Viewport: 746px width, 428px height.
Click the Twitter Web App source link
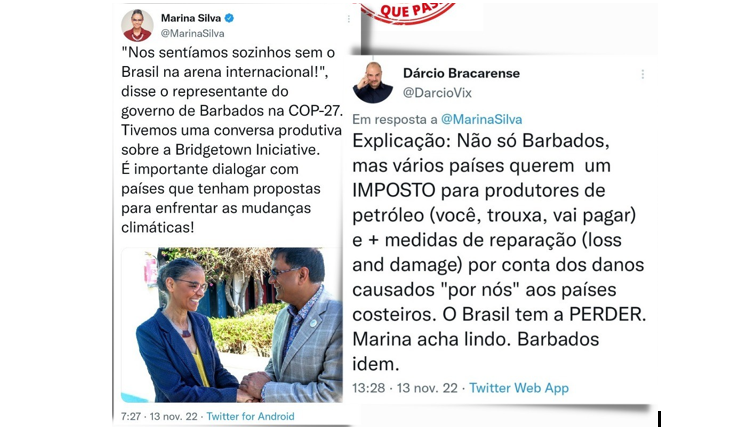519,388
